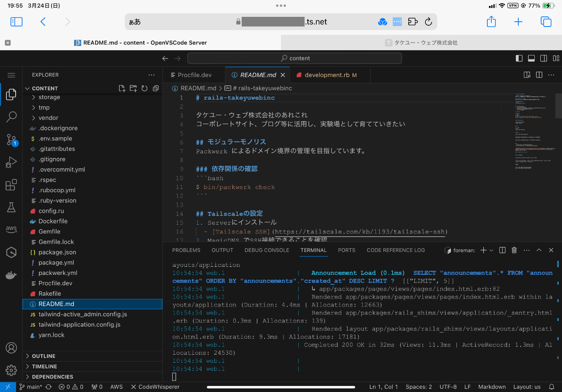Synchronize changes in status bar
Screen dimensions: 562x392
pos(49,387)
